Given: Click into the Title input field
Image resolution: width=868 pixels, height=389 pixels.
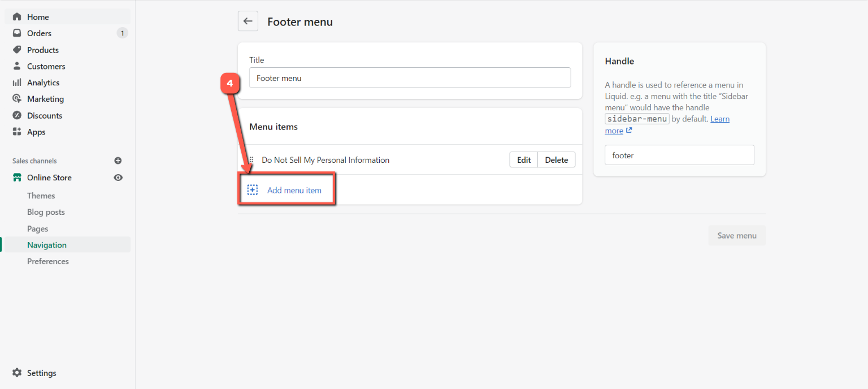Looking at the screenshot, I should coord(410,78).
